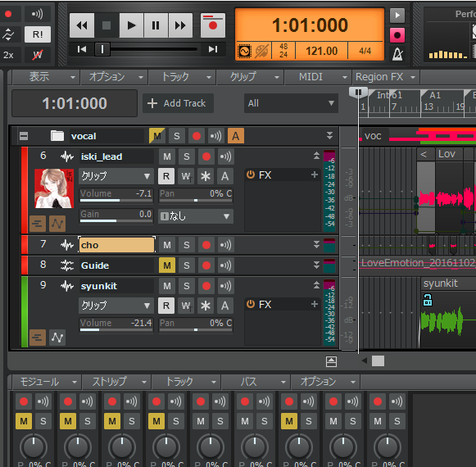Open the オプション menu in track view
Screen dimensions: 476x467
click(x=114, y=77)
